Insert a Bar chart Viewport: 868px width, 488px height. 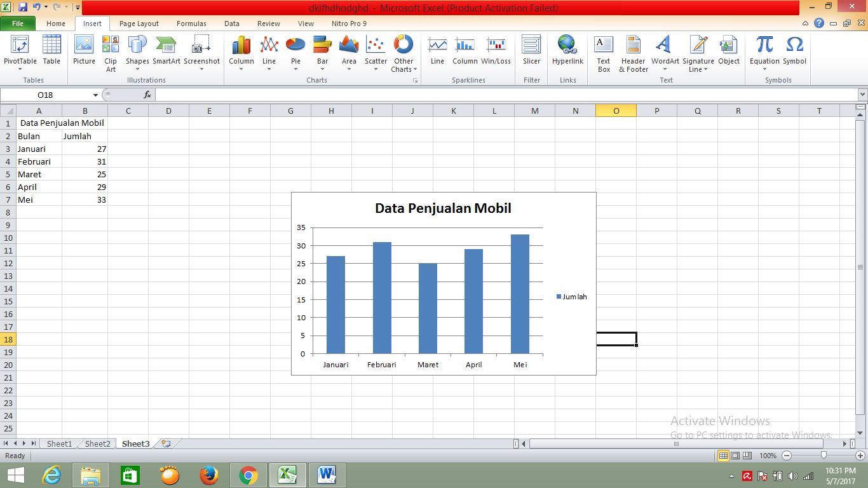pyautogui.click(x=322, y=54)
